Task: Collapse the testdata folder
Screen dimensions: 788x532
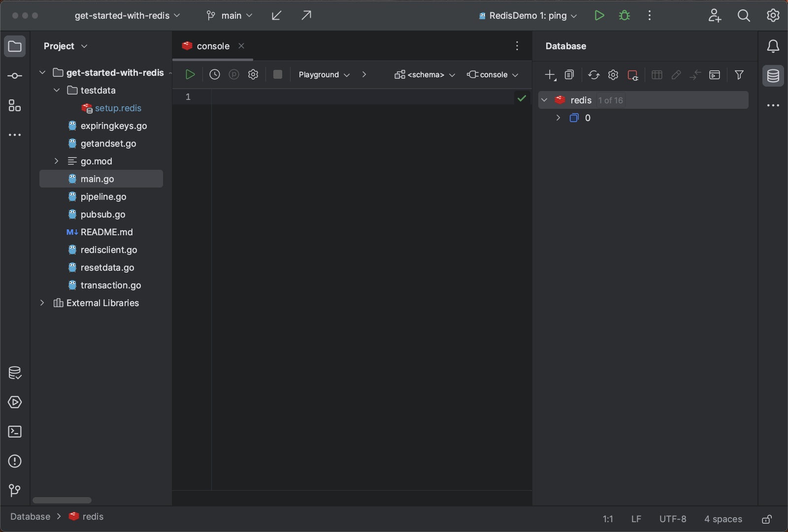Action: (x=56, y=90)
